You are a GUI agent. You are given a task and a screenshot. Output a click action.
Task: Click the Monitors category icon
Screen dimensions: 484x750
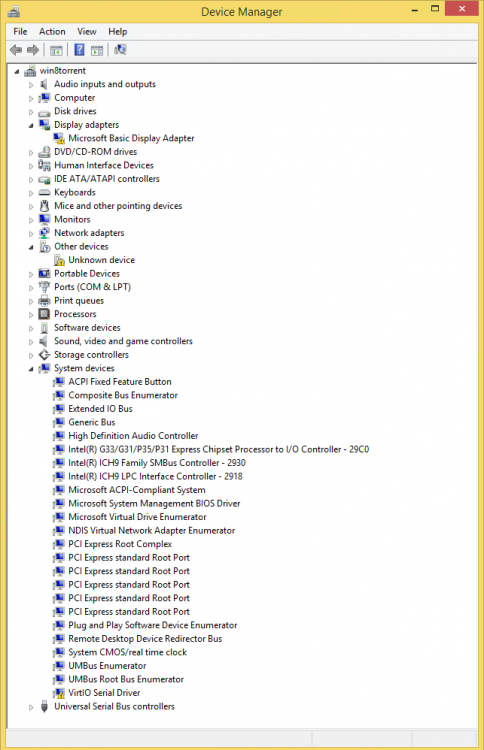[44, 220]
